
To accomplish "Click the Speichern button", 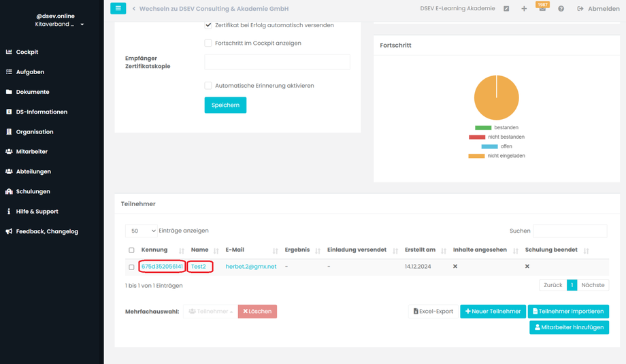I will pos(226,105).
